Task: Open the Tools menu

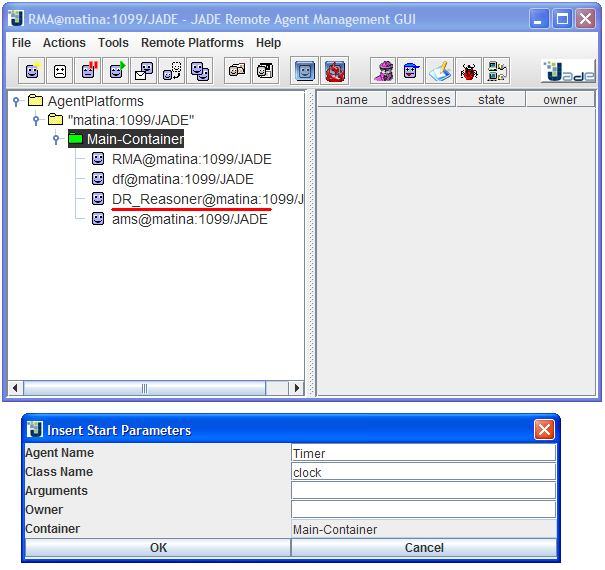Action: [x=113, y=42]
